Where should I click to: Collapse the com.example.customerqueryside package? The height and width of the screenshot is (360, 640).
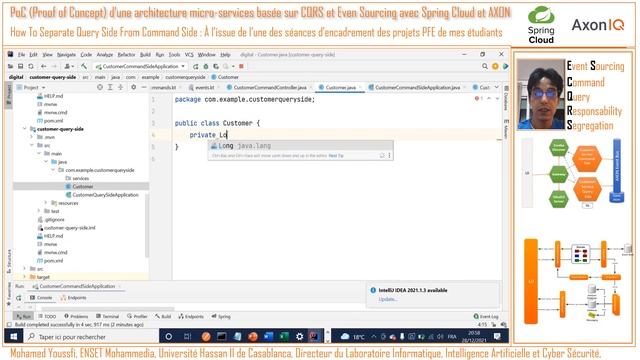coord(53,170)
